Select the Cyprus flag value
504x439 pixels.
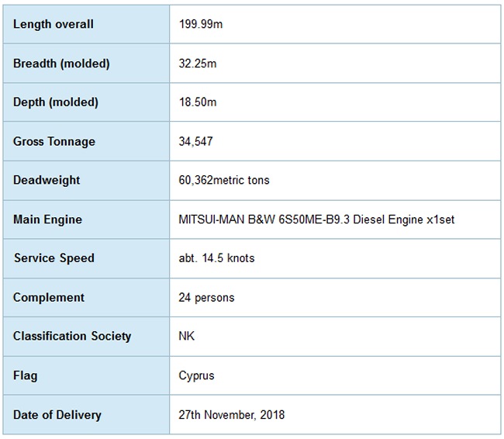point(196,375)
